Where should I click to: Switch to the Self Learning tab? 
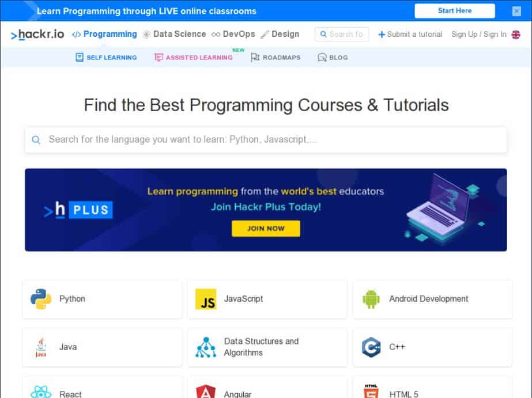point(106,57)
